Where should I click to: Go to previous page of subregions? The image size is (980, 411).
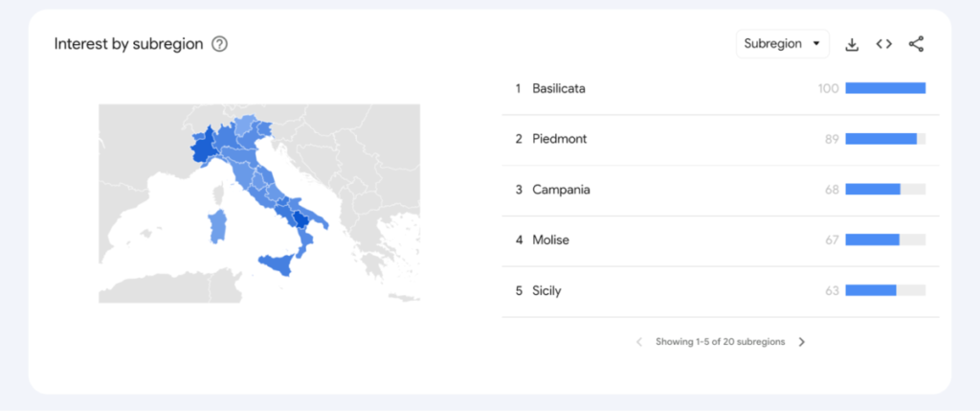tap(639, 342)
